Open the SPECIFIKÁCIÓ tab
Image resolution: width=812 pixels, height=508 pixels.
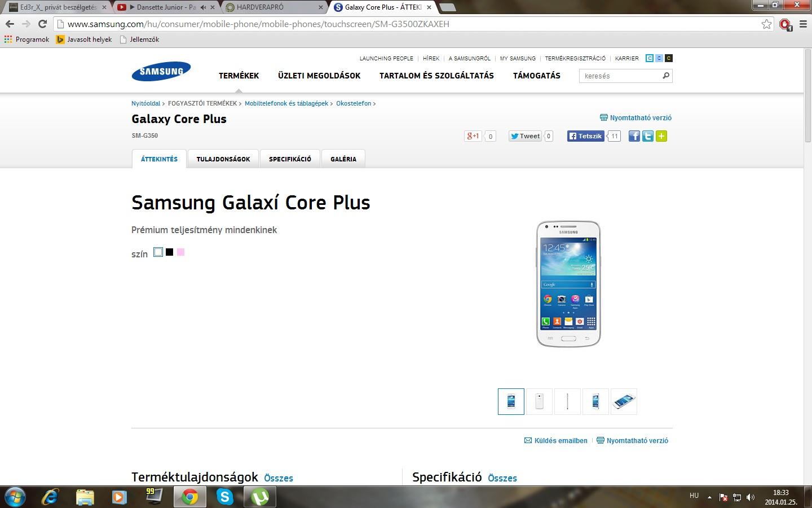(290, 159)
